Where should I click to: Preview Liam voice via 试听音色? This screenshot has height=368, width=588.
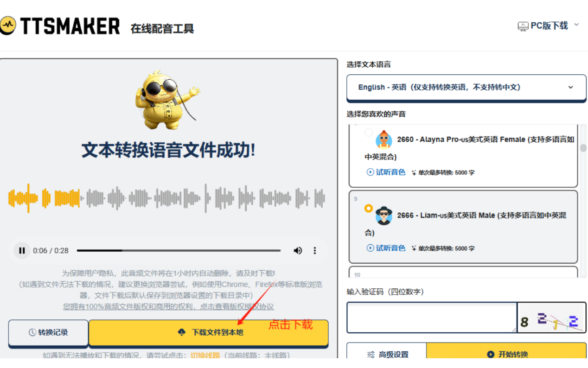coord(386,248)
